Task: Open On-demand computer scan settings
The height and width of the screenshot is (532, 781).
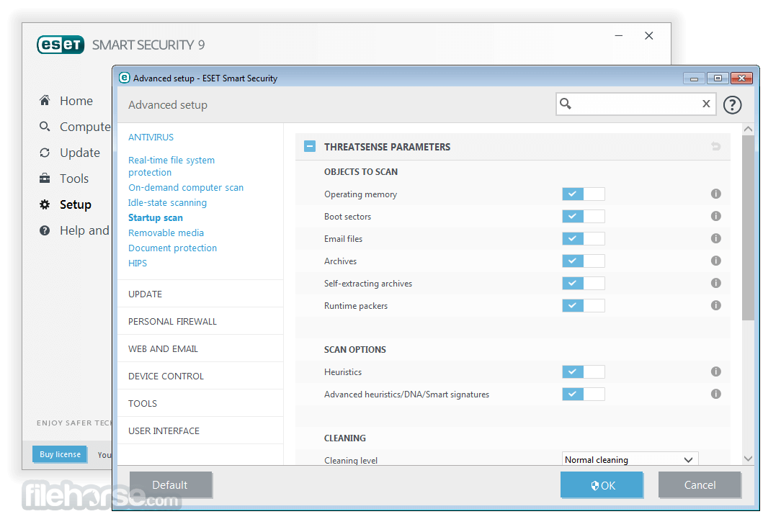Action: (186, 188)
